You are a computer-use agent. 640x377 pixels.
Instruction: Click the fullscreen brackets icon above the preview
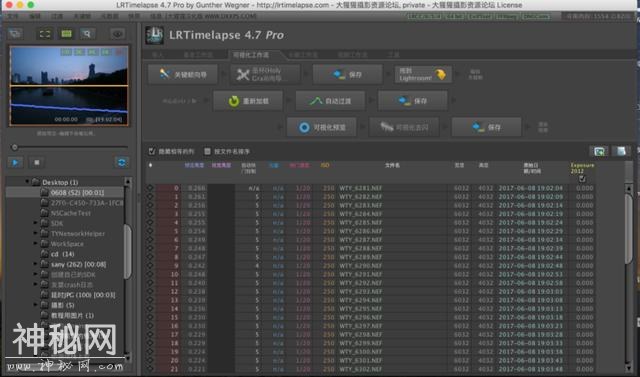pyautogui.click(x=45, y=34)
